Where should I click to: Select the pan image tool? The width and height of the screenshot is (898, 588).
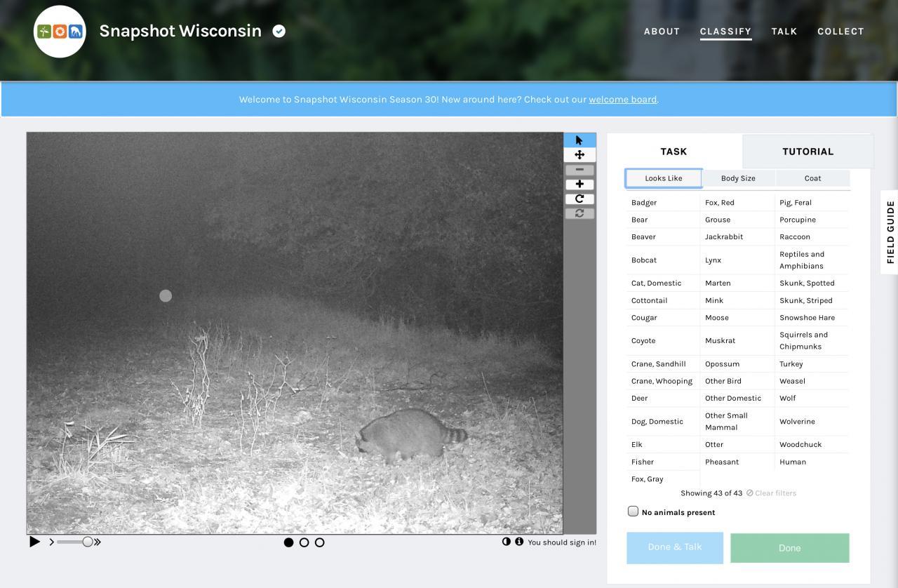pyautogui.click(x=579, y=155)
